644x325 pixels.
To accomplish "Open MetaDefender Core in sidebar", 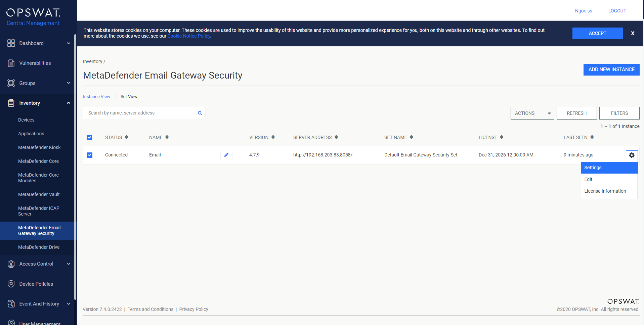I will click(x=38, y=161).
